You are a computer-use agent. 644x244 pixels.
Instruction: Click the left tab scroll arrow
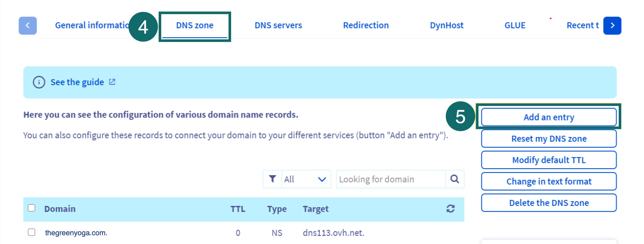coord(27,26)
